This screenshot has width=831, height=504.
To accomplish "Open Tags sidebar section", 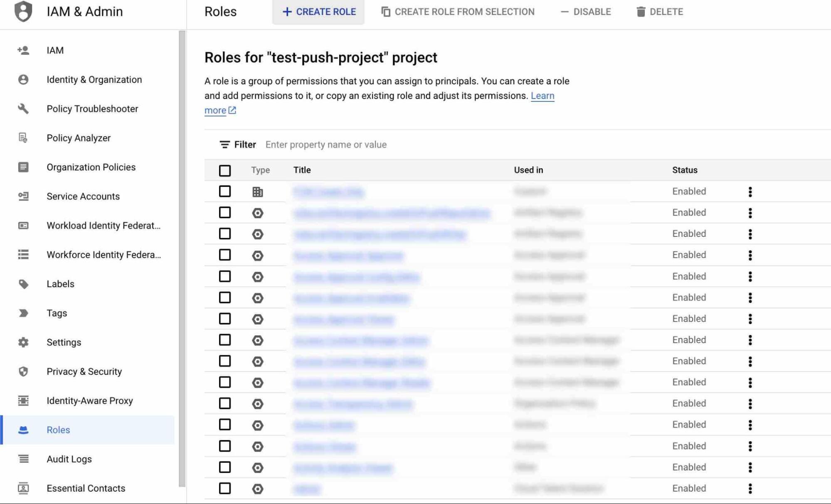I will click(57, 313).
